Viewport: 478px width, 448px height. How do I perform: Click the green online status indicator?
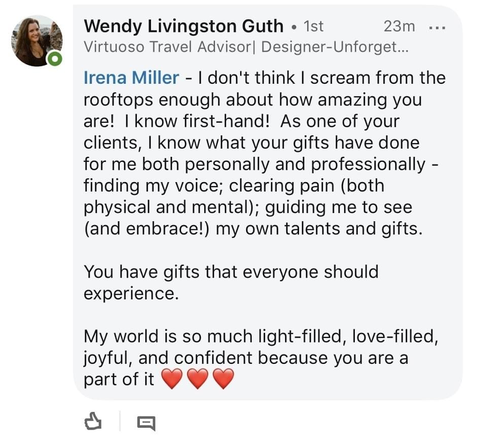click(x=55, y=59)
